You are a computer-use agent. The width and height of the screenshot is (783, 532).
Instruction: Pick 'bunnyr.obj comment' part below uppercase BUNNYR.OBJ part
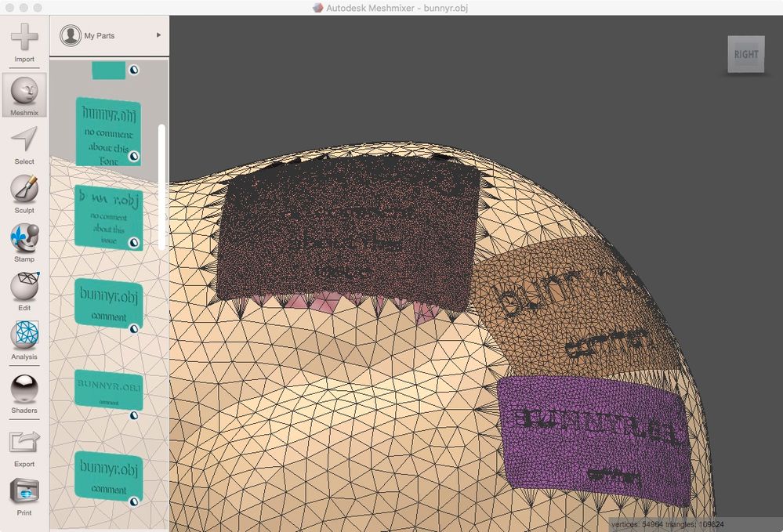pos(109,476)
